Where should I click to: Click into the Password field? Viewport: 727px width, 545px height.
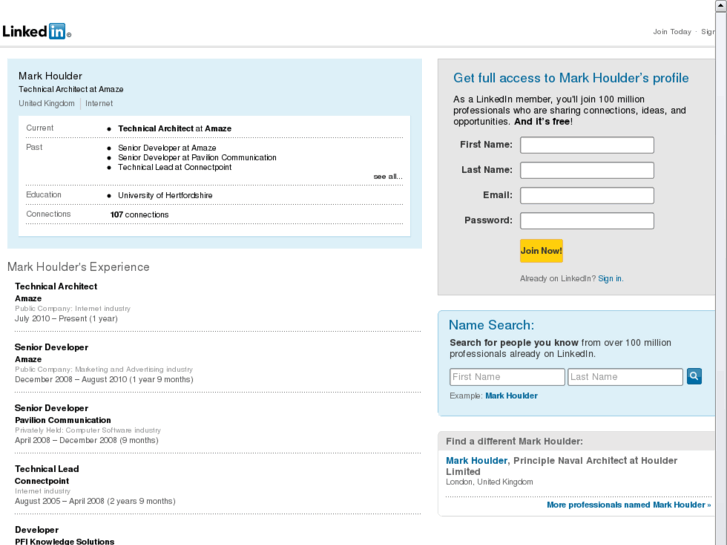coord(587,220)
